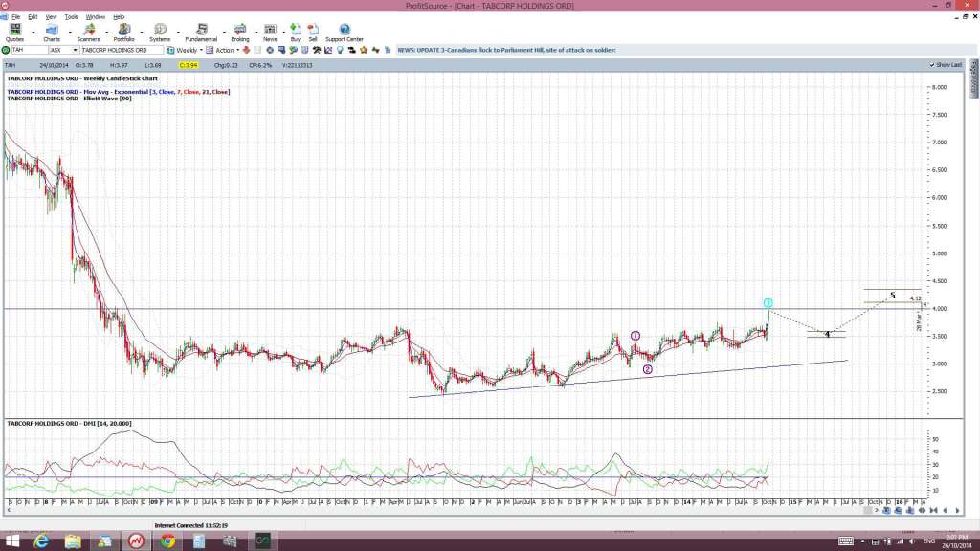Click the TAH symbol input field
The height and width of the screenshot is (551, 980).
click(29, 50)
